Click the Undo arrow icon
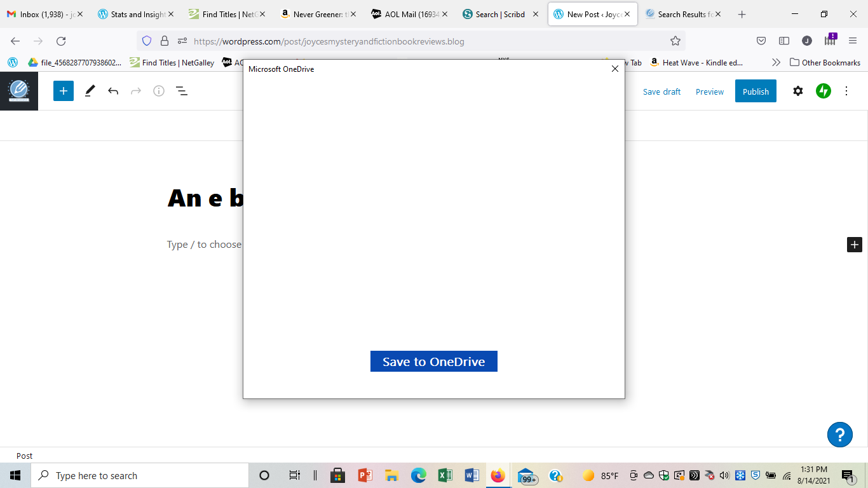This screenshot has width=868, height=488. point(113,91)
